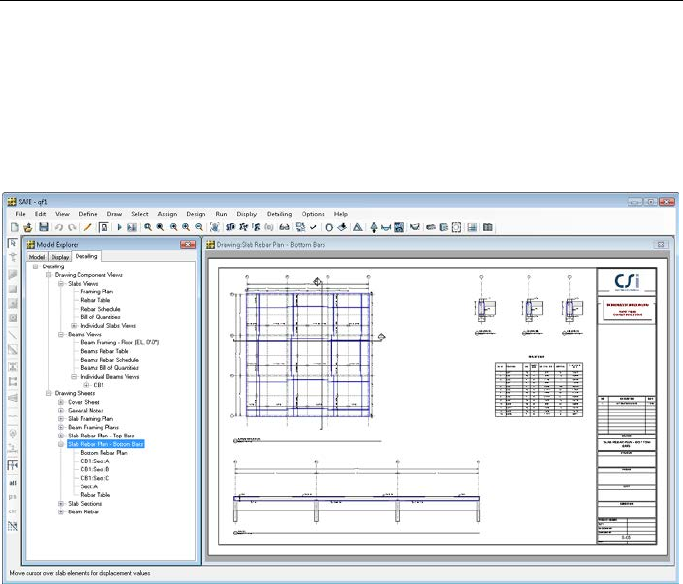Select the pointer tool in left toolbar
Image resolution: width=683 pixels, height=584 pixels.
[12, 244]
